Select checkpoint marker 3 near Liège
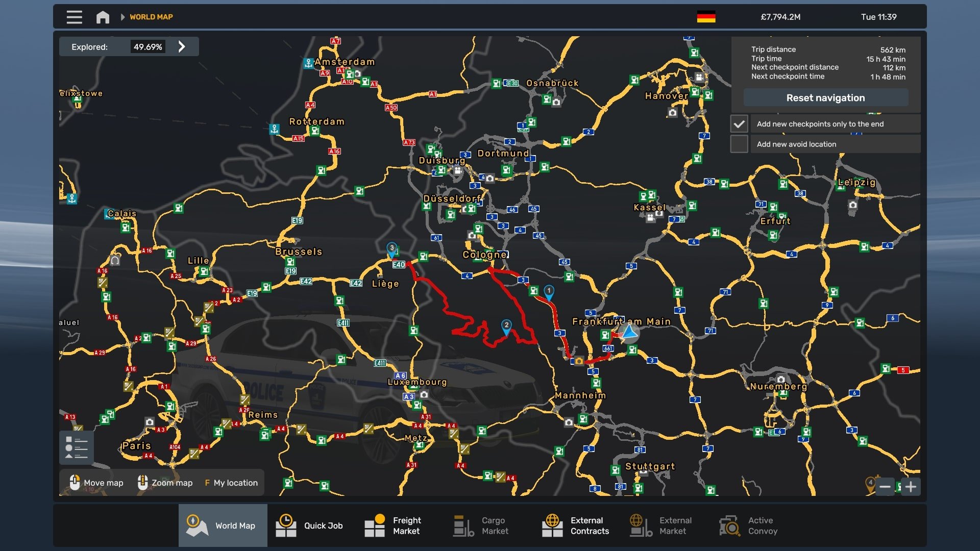This screenshot has height=551, width=980. tap(391, 249)
